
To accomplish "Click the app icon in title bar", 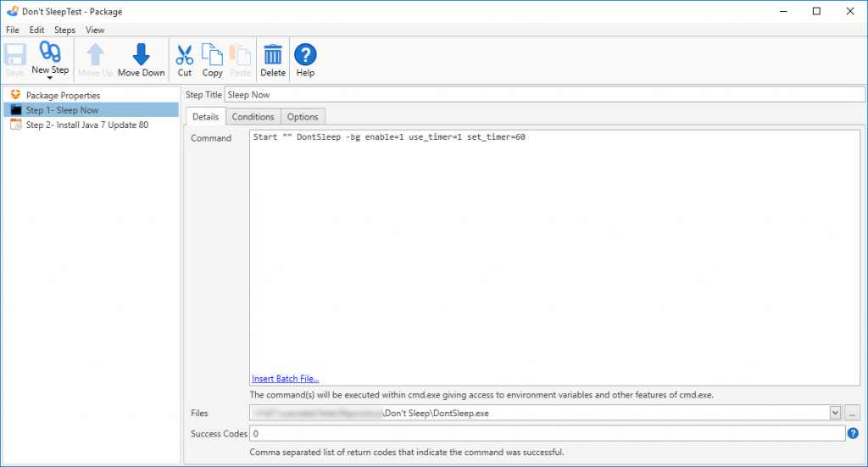I will pos(12,11).
